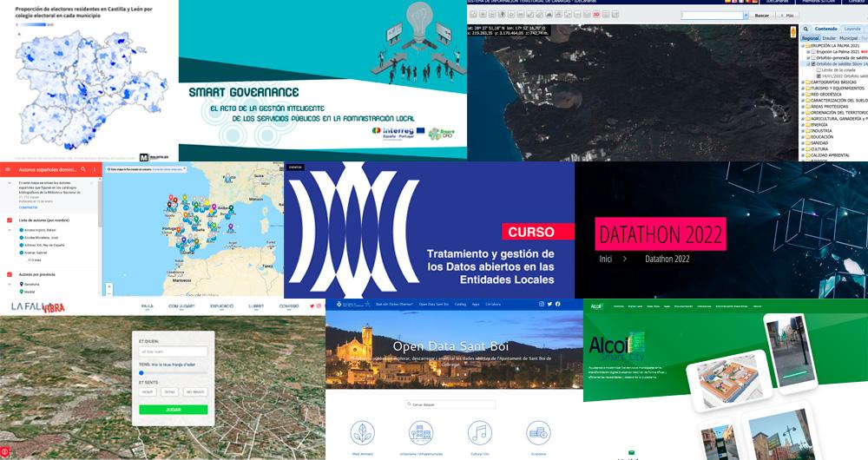Zoom in on the Autores españoles map
868x460 pixels.
tap(109, 286)
